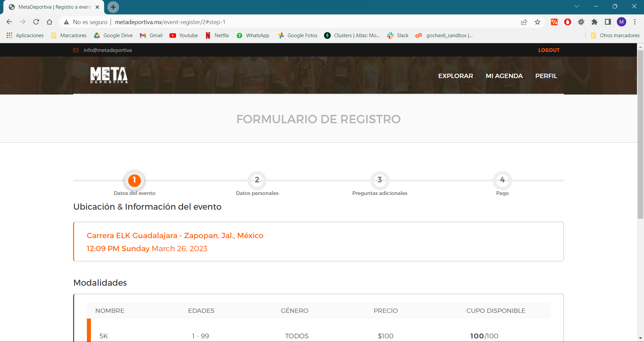
Task: Click the scrollbar down arrow
Action: point(640,338)
